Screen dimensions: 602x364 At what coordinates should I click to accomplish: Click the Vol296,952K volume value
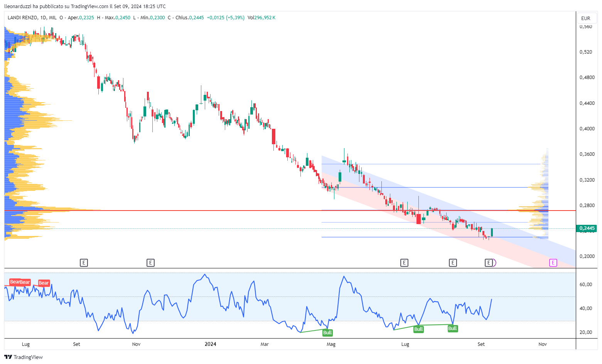[x=261, y=18]
